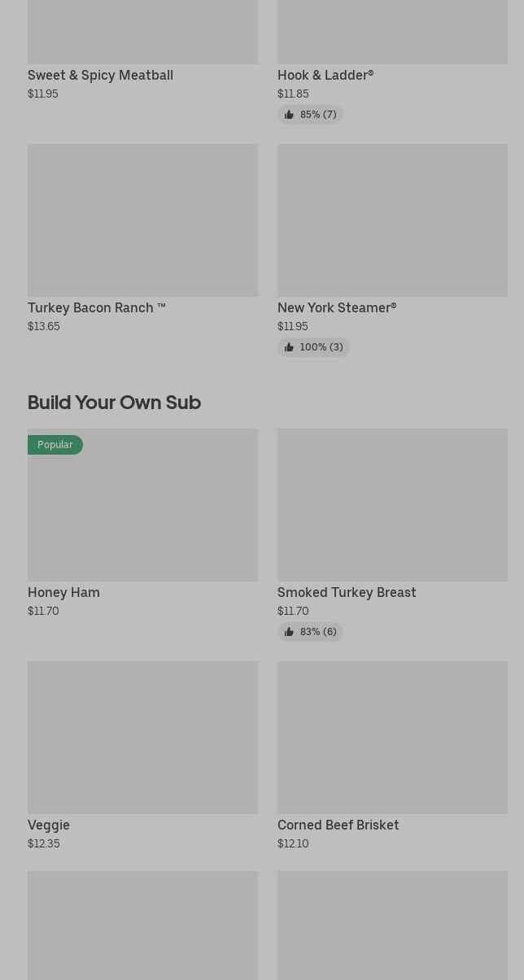Open the Hook & Ladder menu item

(325, 75)
